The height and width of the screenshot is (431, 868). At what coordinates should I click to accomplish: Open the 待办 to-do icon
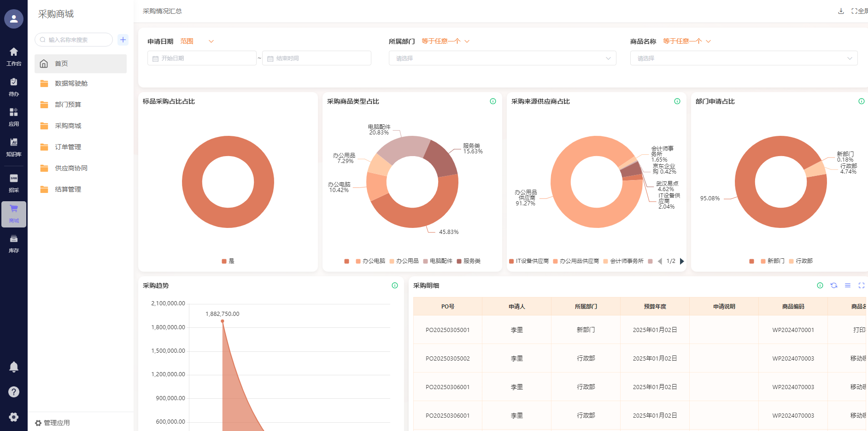(x=14, y=87)
